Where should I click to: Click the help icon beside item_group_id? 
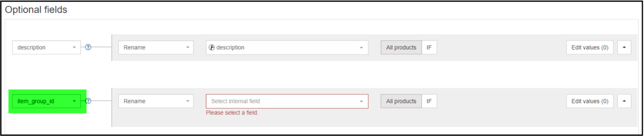tap(88, 101)
